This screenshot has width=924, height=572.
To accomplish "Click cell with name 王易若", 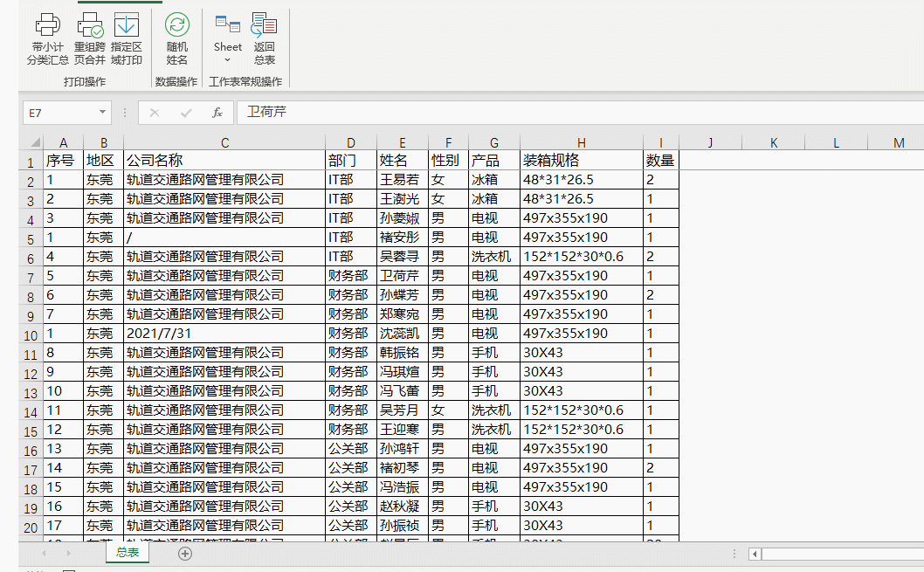I will point(403,180).
